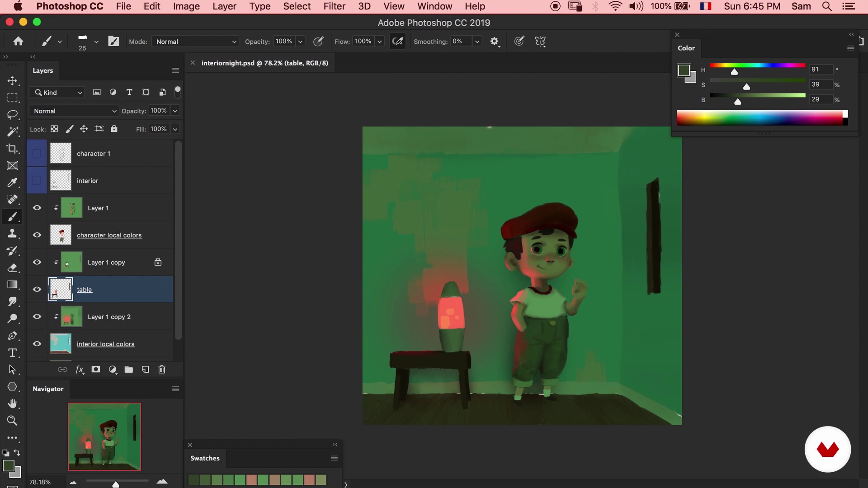Select the Rectangular Marquee tool

click(x=12, y=98)
